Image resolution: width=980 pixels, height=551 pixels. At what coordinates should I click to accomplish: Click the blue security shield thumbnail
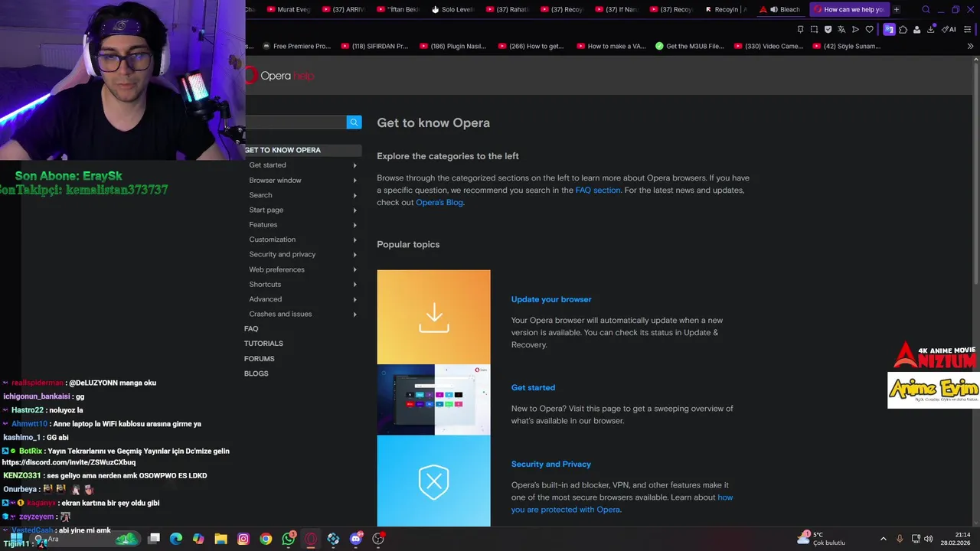433,481
